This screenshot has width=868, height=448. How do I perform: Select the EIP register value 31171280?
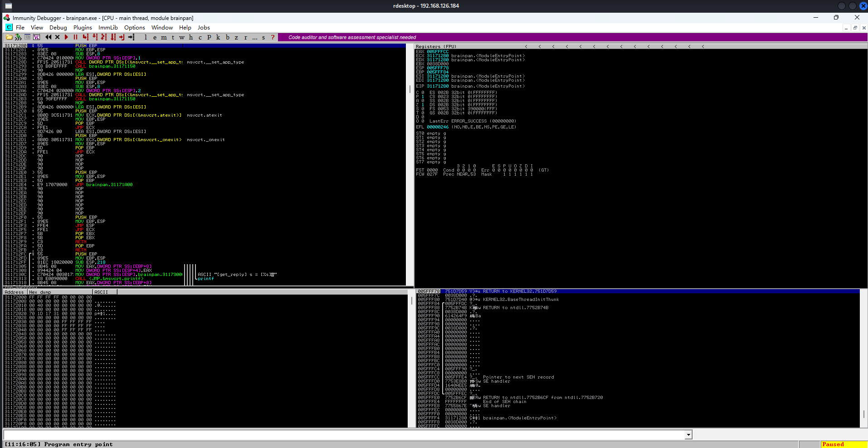(x=438, y=86)
